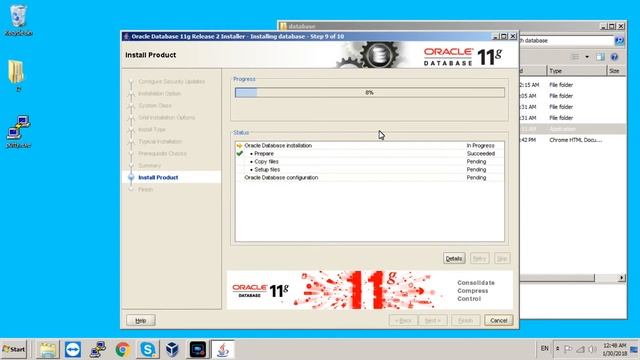The width and height of the screenshot is (640, 360).
Task: Click the greyed Back button
Action: tap(403, 321)
